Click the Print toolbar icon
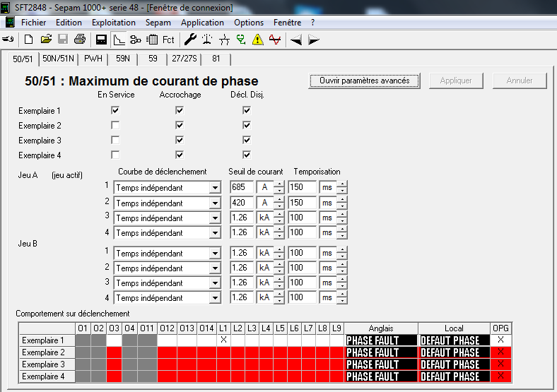 click(x=80, y=40)
